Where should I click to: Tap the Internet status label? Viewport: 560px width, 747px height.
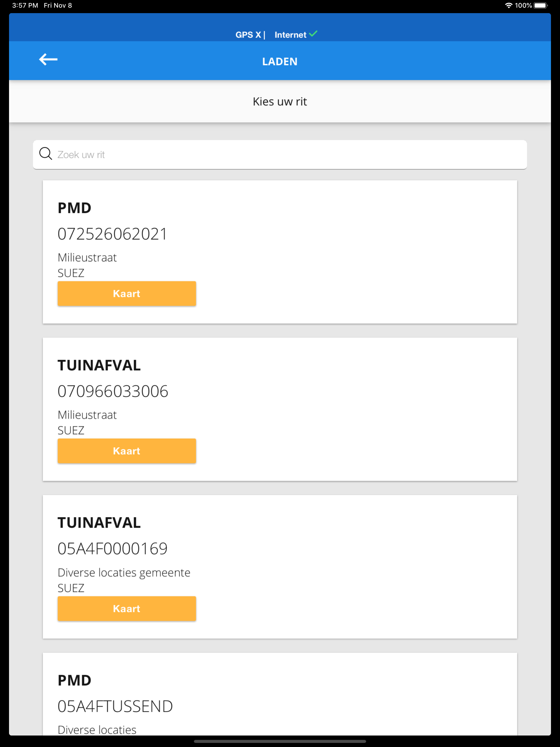(290, 35)
